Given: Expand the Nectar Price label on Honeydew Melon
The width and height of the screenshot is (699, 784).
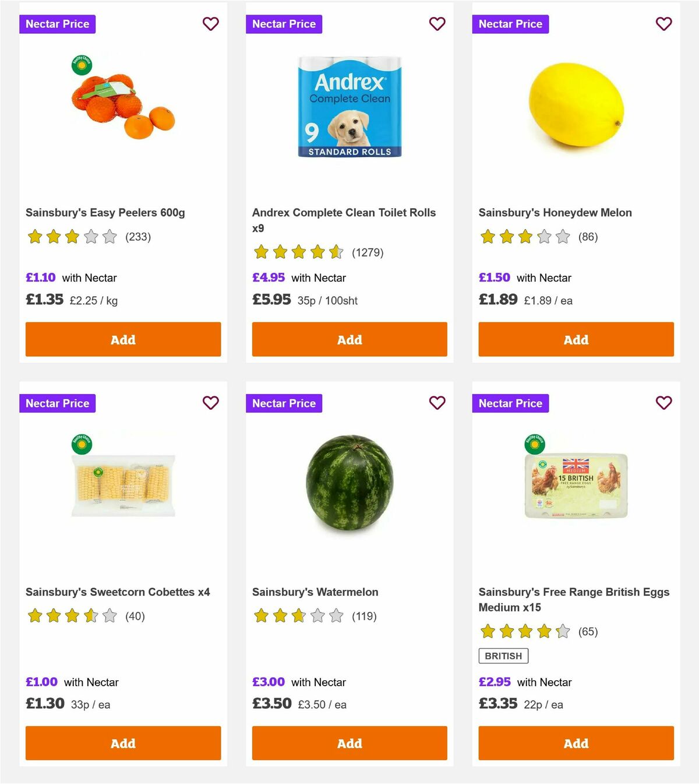Looking at the screenshot, I should tap(510, 24).
